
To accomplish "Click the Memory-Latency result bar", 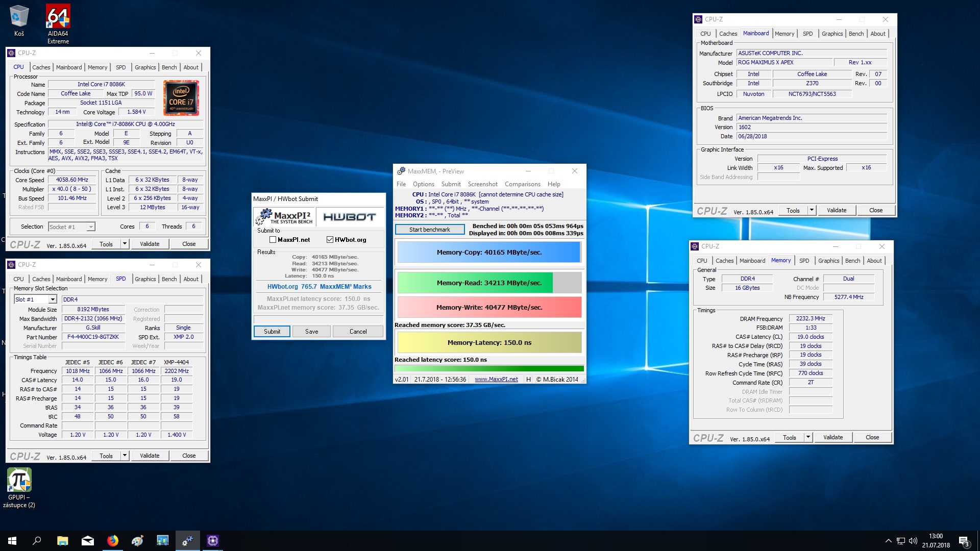I will [489, 342].
